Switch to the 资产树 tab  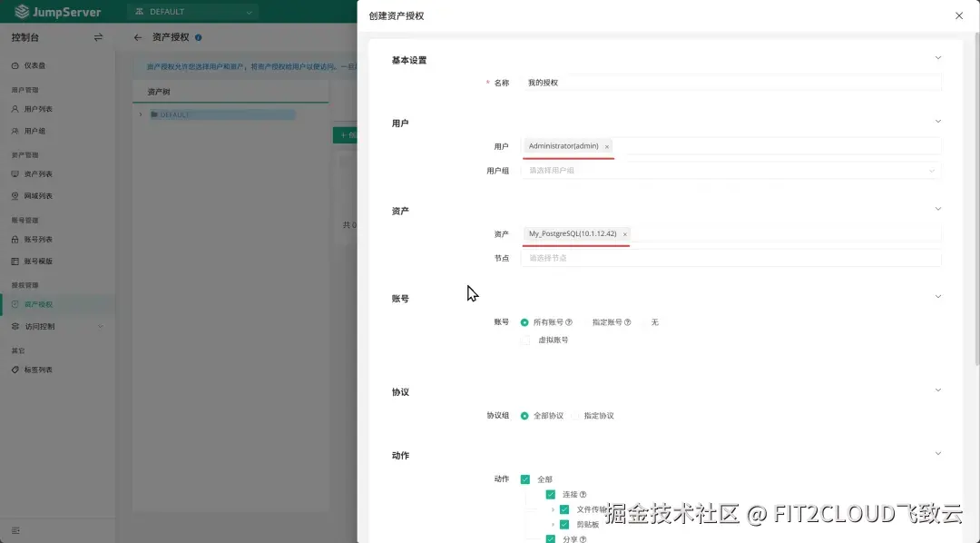tap(159, 92)
